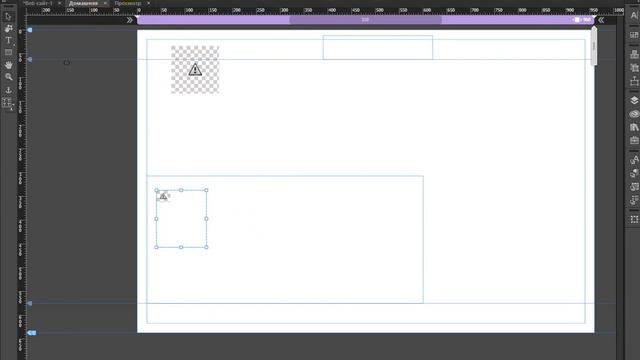Click the vertical scrollbar thumb beside the page

pos(594,47)
